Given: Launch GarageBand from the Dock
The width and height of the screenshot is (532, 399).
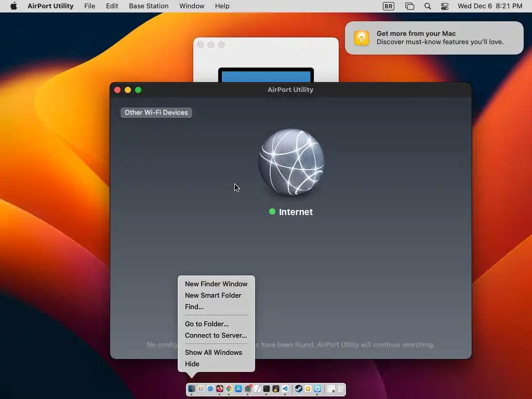Looking at the screenshot, I should [x=276, y=389].
